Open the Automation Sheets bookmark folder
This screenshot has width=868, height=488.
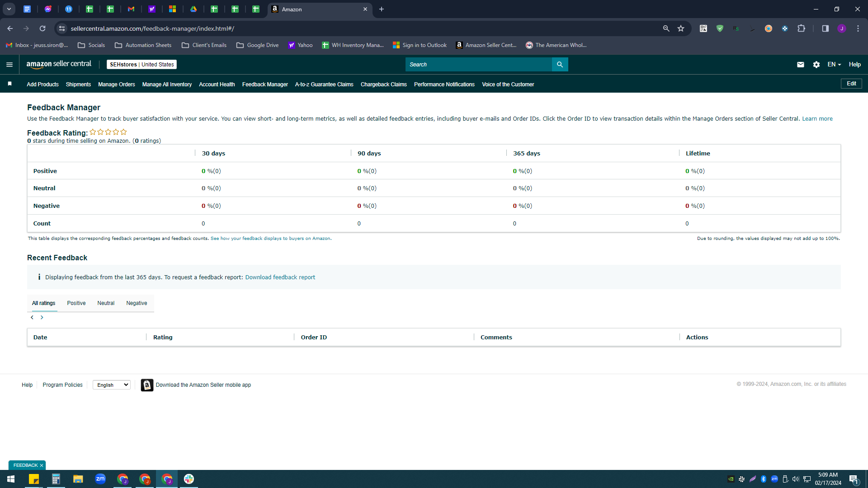[x=143, y=45]
